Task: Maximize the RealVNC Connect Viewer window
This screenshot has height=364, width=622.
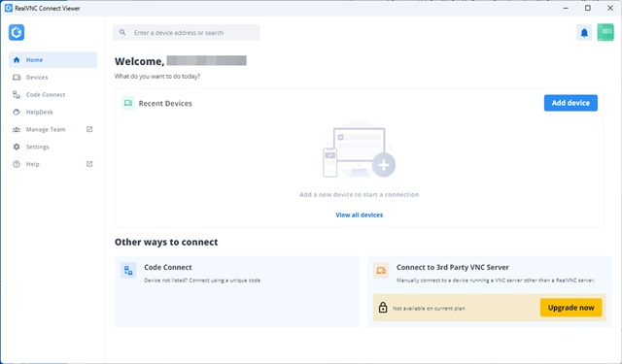Action: click(x=588, y=8)
